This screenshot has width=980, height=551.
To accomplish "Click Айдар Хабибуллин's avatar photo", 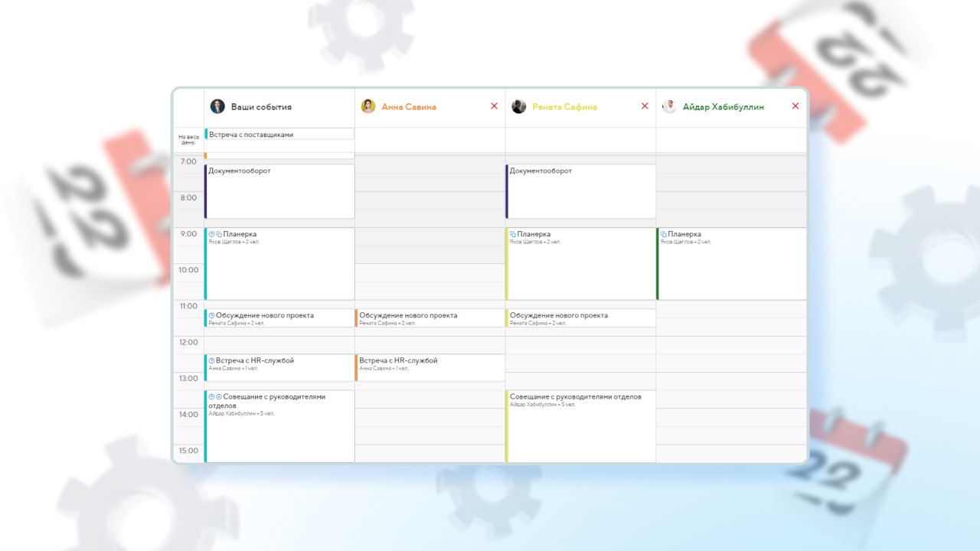I will [x=669, y=106].
